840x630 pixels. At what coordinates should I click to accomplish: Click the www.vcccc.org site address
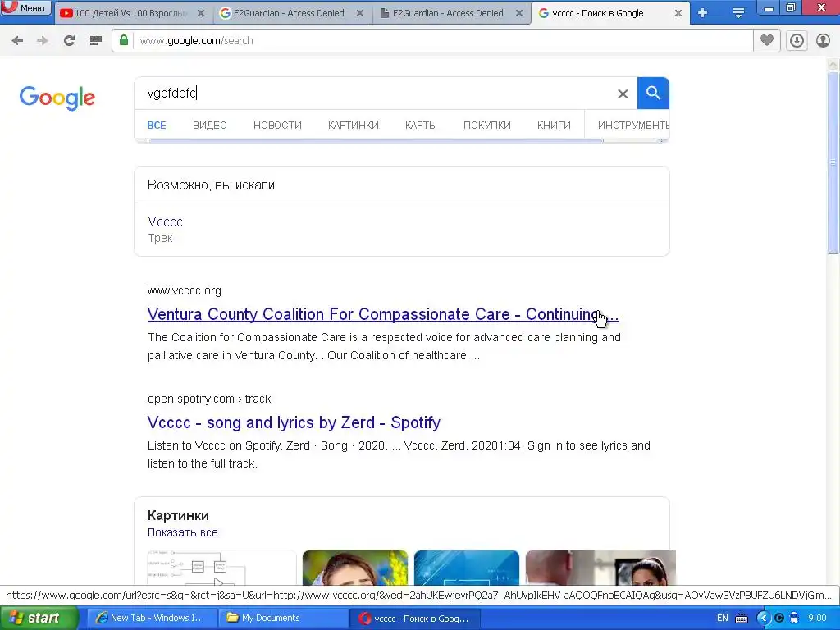(185, 291)
